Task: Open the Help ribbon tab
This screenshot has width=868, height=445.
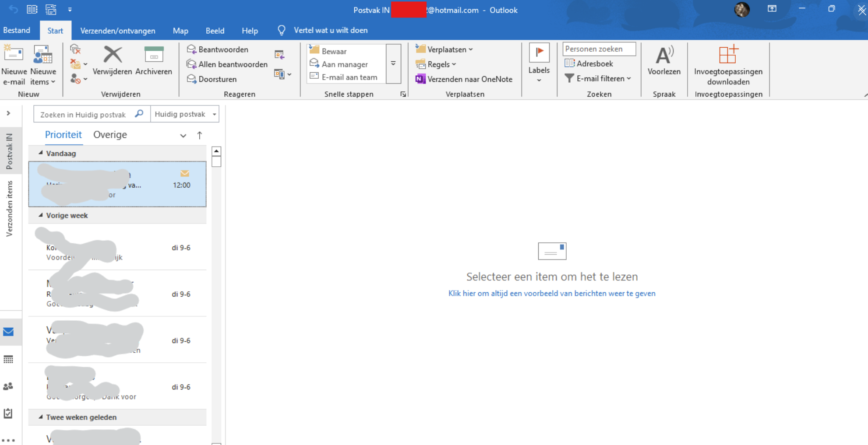Action: [250, 31]
